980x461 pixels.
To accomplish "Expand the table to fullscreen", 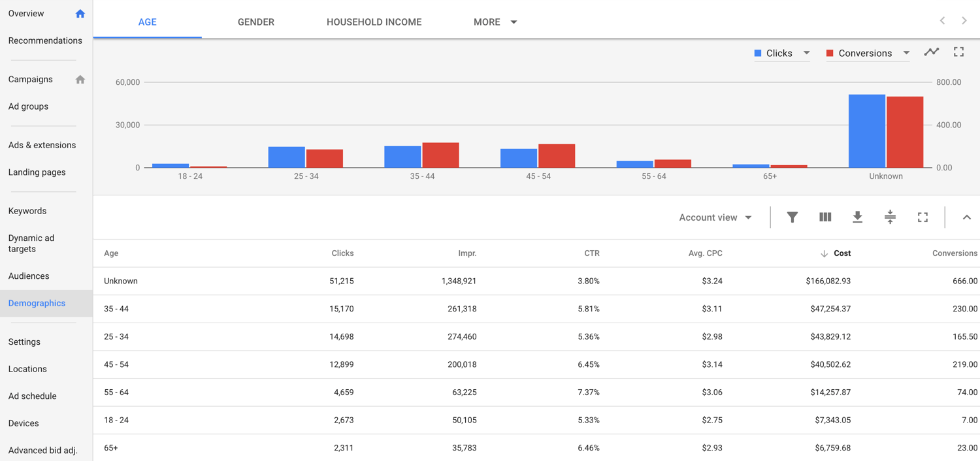I will [x=923, y=217].
